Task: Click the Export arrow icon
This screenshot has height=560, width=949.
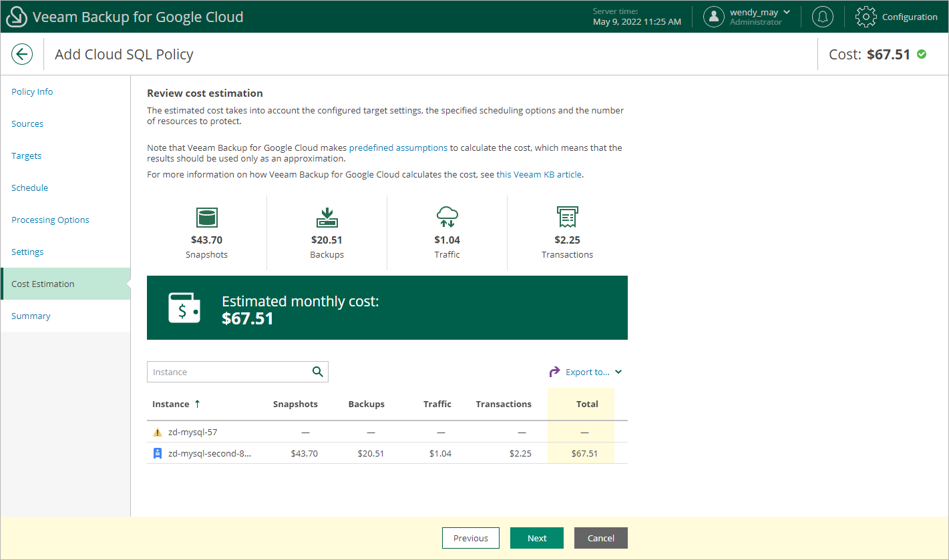Action: pyautogui.click(x=554, y=372)
